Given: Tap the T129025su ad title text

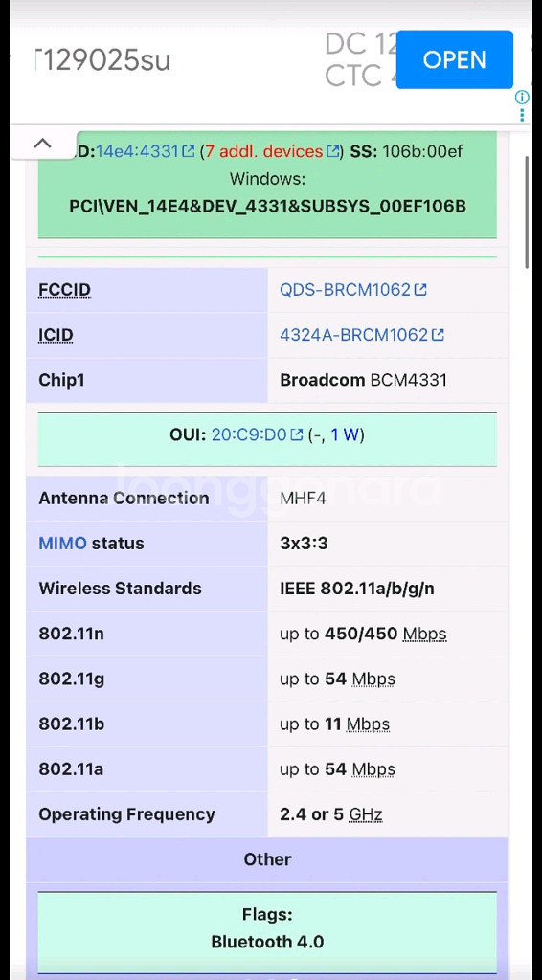Looking at the screenshot, I should coord(102,60).
